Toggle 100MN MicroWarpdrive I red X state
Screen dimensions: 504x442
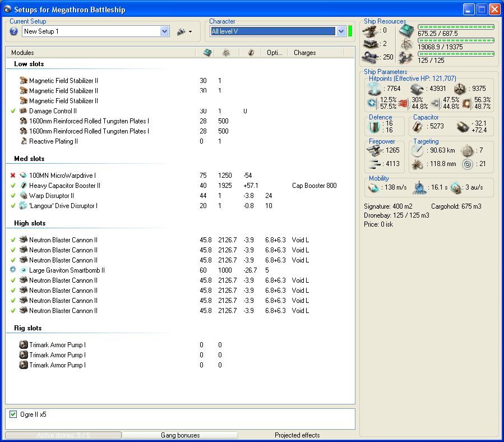pos(13,176)
